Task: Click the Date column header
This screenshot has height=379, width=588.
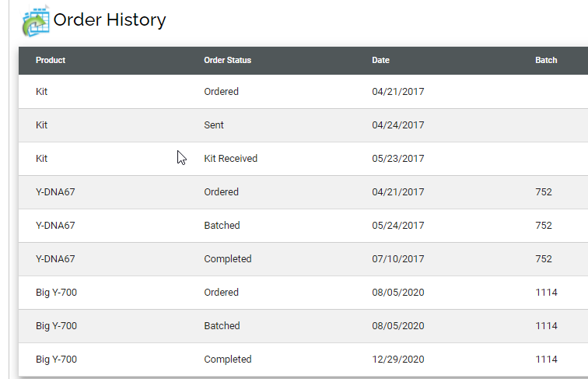Action: tap(380, 61)
